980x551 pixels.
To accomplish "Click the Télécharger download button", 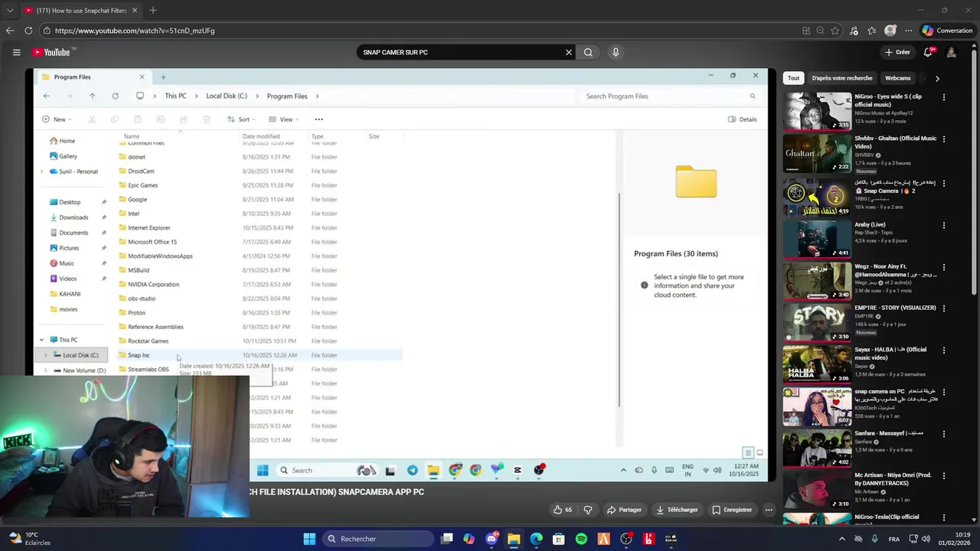I will [677, 510].
